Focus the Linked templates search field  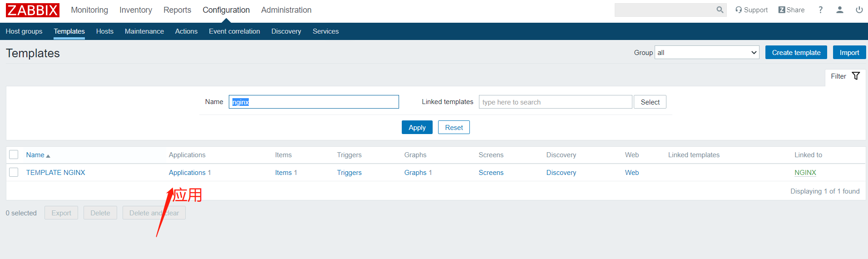click(556, 102)
